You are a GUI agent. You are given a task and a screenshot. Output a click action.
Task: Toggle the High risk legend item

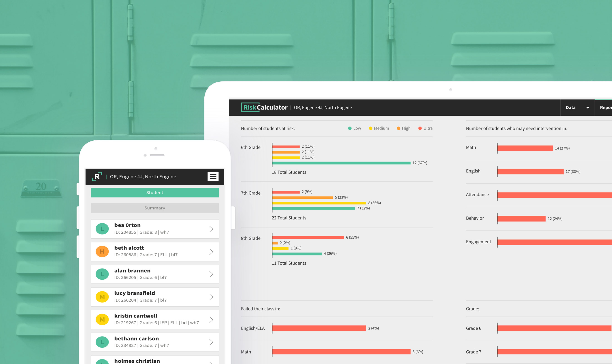click(404, 128)
